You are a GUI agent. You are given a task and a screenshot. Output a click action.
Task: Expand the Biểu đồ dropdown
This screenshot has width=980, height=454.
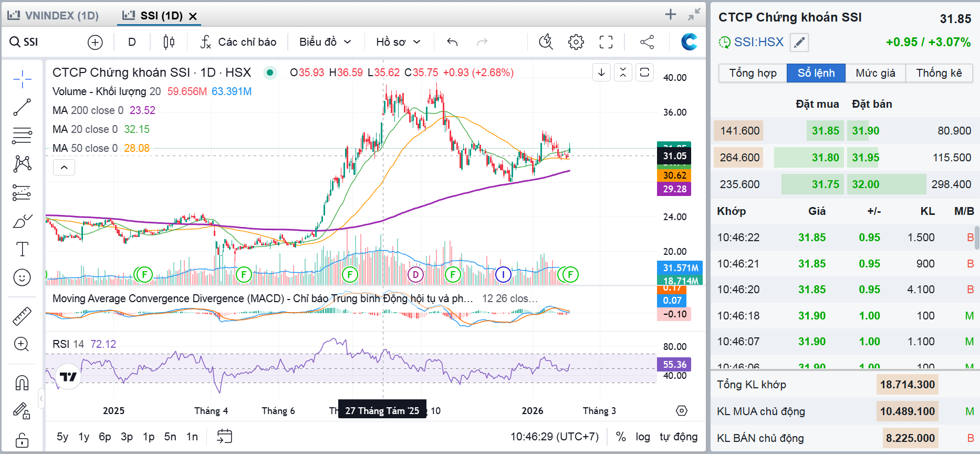pyautogui.click(x=325, y=42)
